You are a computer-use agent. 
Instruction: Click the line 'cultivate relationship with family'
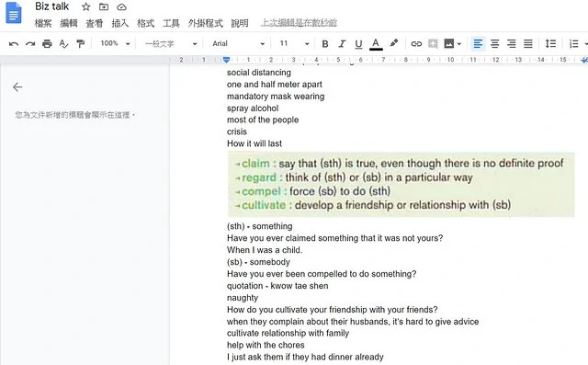(288, 333)
